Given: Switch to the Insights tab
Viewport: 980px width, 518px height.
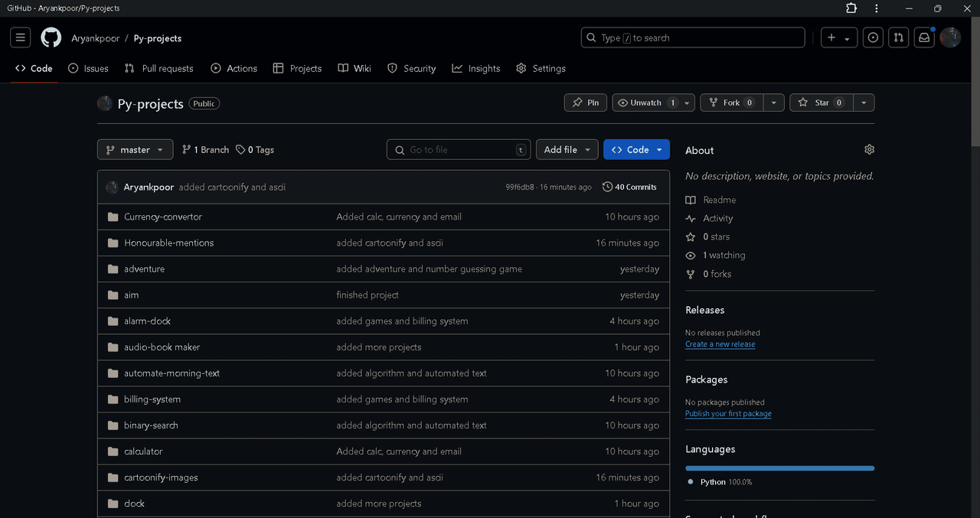Looking at the screenshot, I should 476,68.
